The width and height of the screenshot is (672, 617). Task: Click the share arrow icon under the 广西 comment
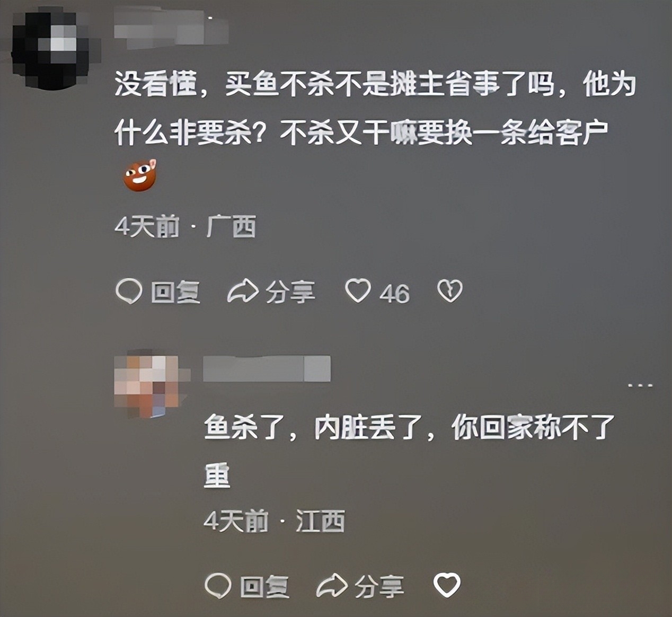point(243,292)
